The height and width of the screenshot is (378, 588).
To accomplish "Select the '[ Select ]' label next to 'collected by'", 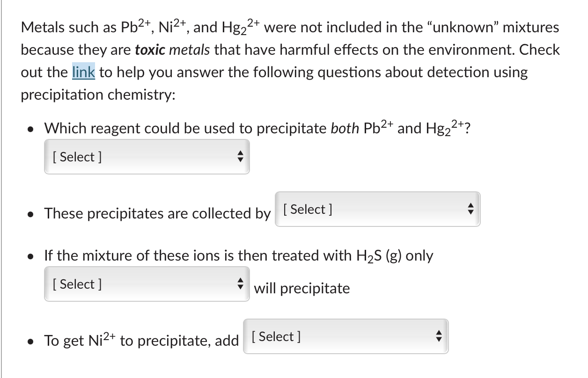I will pyautogui.click(x=307, y=209).
